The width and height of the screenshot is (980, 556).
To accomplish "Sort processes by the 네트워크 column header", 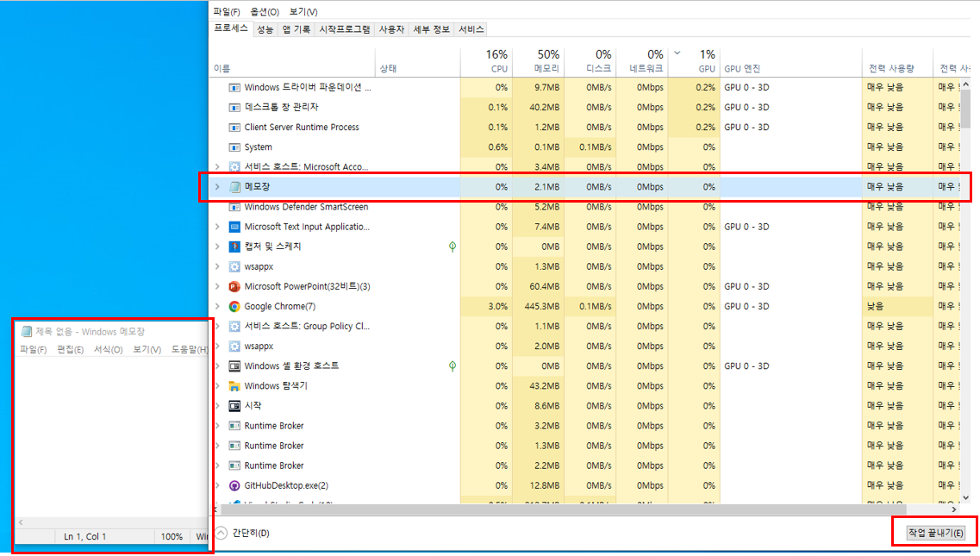I will (642, 61).
